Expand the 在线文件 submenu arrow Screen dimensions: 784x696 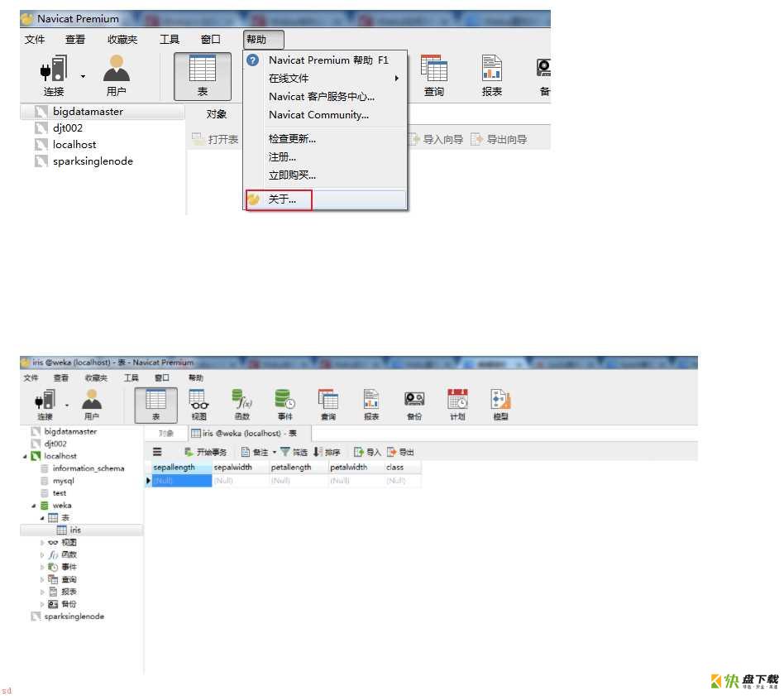point(396,79)
